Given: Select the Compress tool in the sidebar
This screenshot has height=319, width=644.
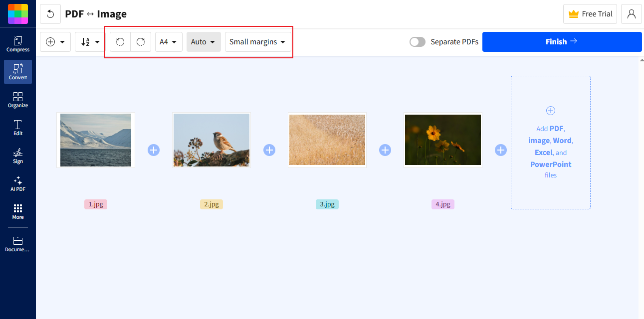Looking at the screenshot, I should click(18, 42).
